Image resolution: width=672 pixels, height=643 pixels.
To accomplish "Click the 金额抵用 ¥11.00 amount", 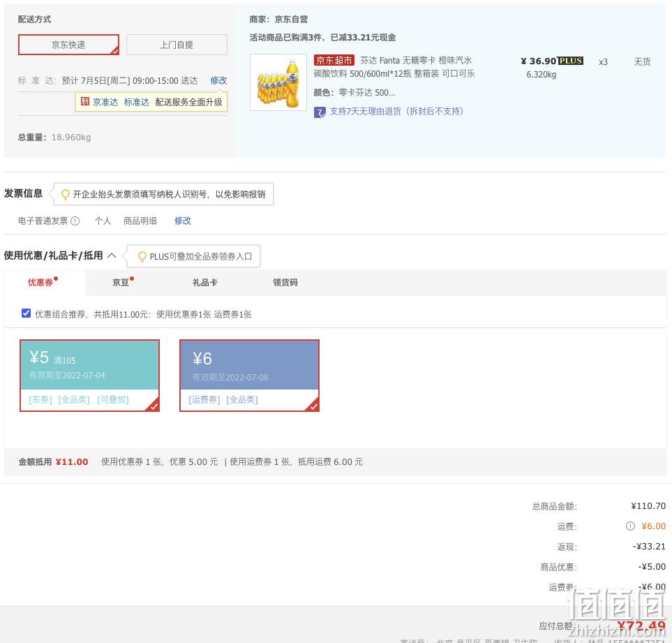I will [72, 462].
